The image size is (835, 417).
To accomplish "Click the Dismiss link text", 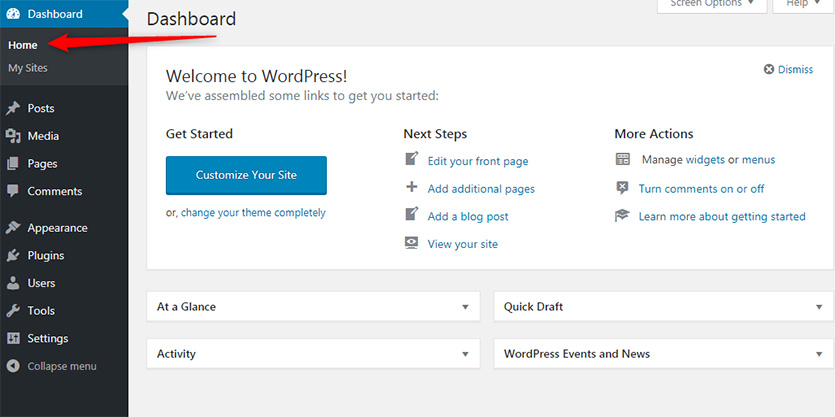I will point(796,69).
